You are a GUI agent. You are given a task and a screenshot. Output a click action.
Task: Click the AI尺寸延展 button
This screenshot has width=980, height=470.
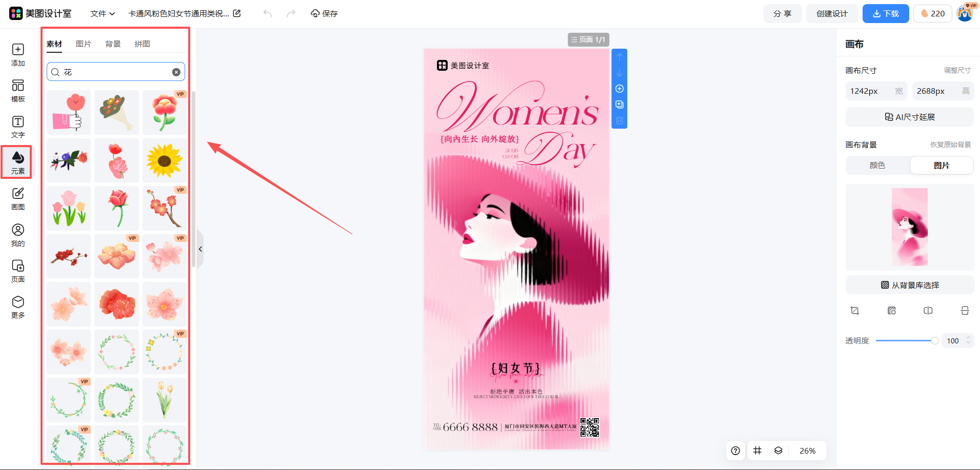coord(909,117)
